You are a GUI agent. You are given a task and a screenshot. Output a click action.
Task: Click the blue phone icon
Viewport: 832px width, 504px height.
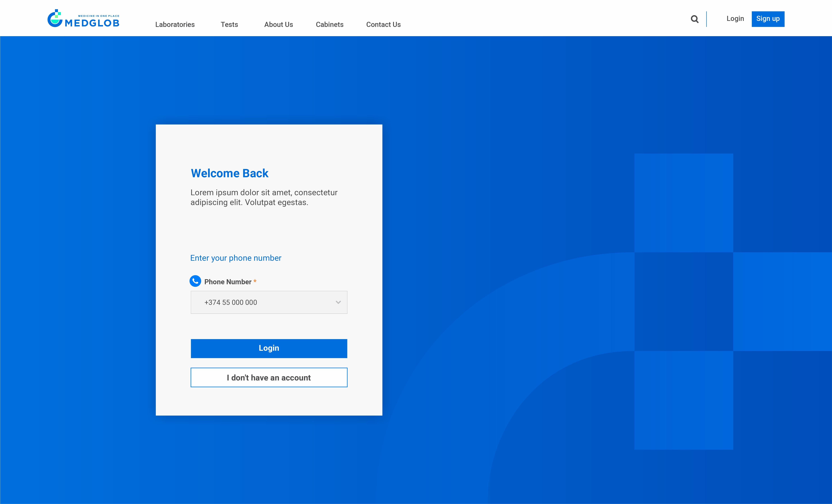(195, 281)
